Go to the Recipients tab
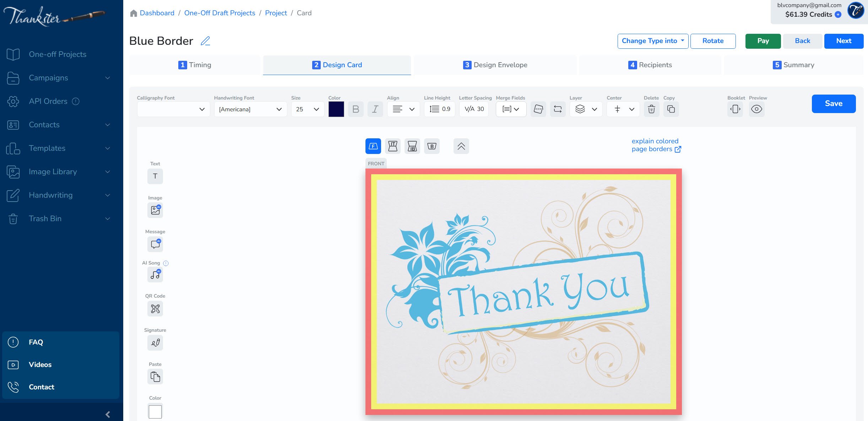The height and width of the screenshot is (421, 868). (650, 65)
